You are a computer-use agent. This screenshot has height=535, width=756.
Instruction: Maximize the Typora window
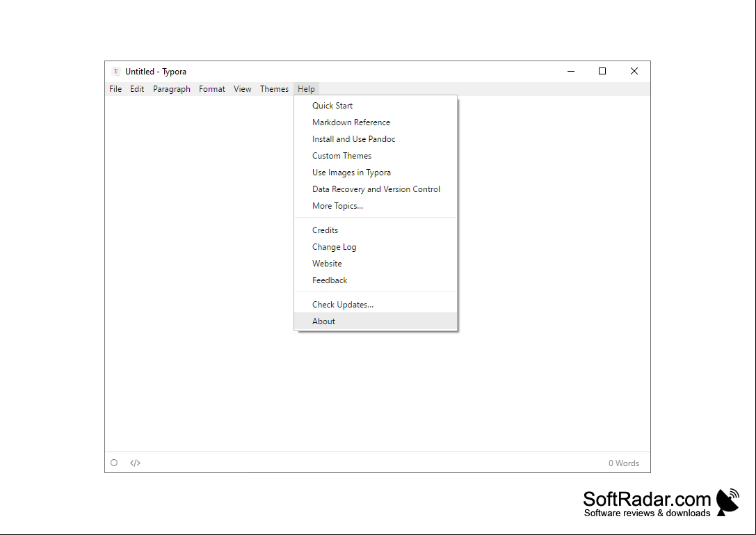point(602,72)
